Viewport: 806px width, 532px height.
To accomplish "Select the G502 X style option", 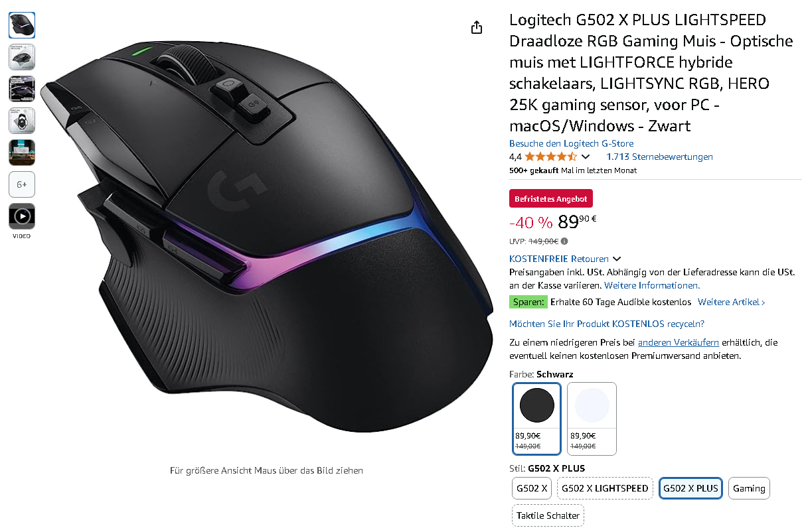I will 532,488.
